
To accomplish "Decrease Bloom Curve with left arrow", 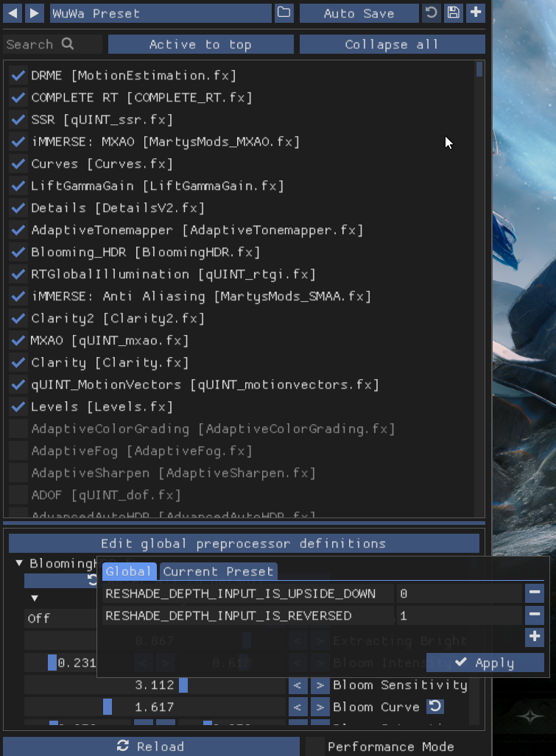I will coord(298,707).
